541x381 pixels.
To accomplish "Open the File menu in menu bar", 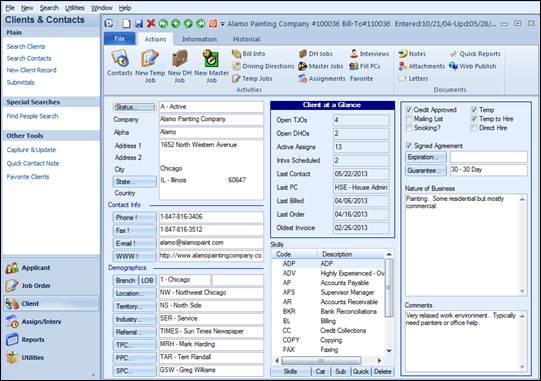I will tap(10, 8).
